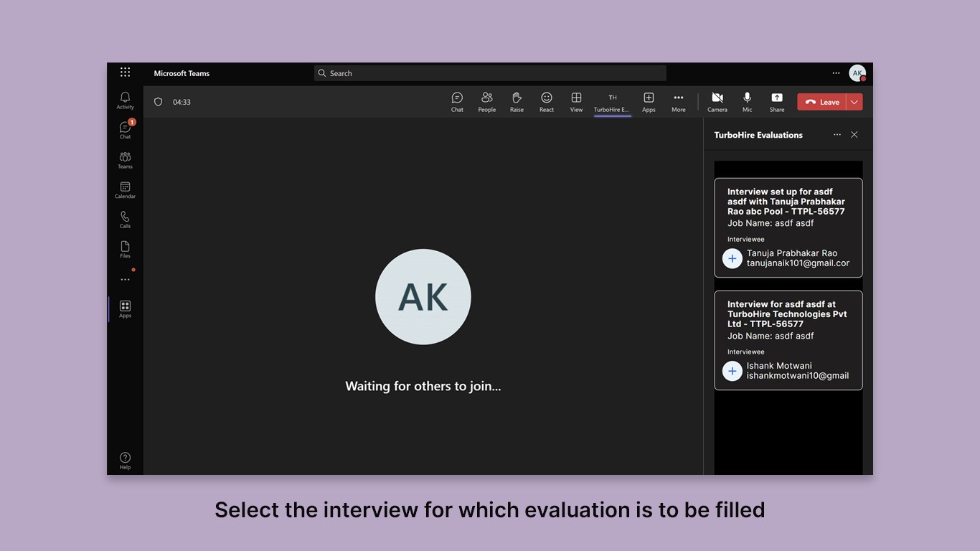Open settings ellipsis in the title bar

[x=836, y=73]
